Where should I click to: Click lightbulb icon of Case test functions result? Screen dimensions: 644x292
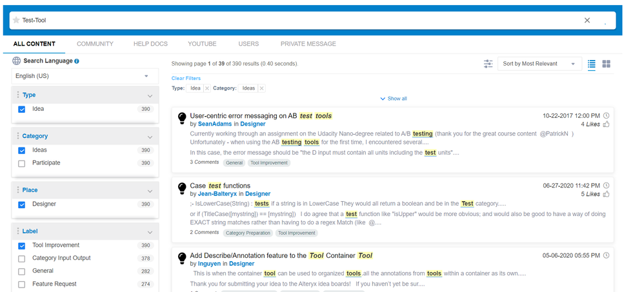(182, 188)
